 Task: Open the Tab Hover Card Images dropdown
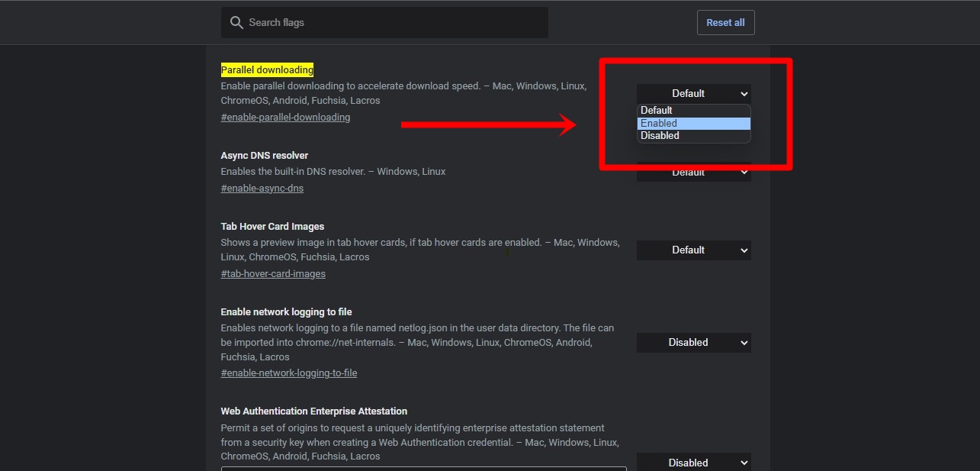point(693,250)
